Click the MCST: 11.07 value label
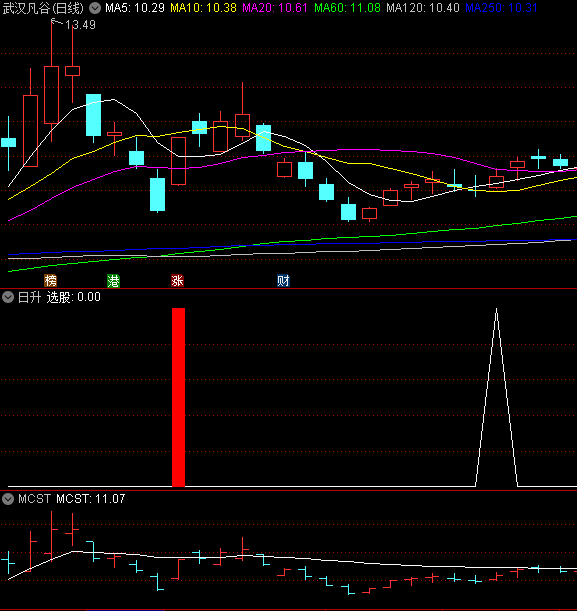Screen dimensions: 577x611 click(x=91, y=499)
